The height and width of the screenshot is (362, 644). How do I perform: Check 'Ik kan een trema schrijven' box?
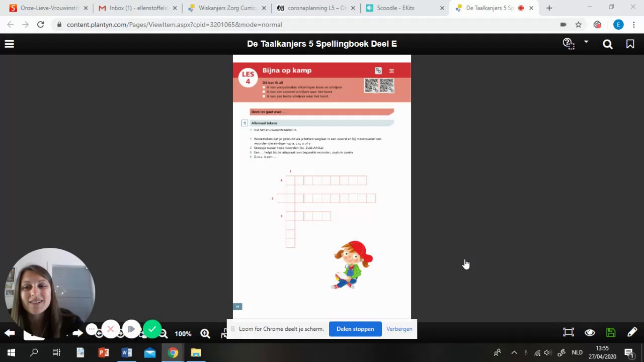click(264, 96)
